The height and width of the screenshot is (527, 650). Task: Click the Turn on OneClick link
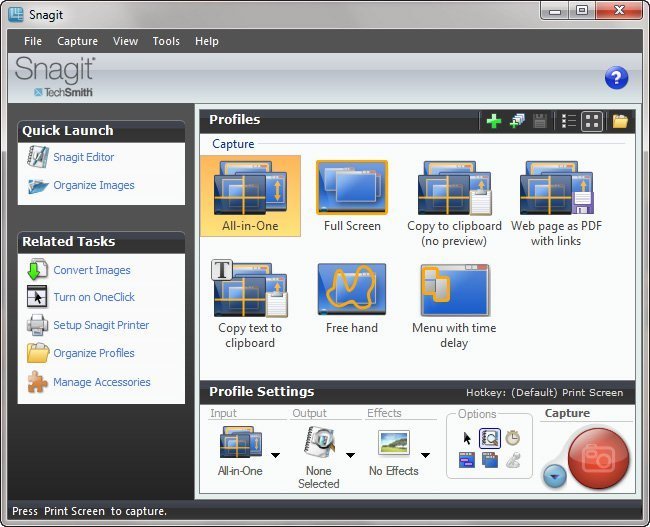point(93,297)
